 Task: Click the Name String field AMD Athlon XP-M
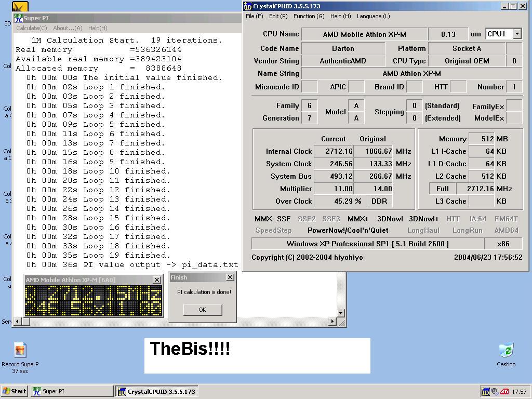[x=411, y=74]
